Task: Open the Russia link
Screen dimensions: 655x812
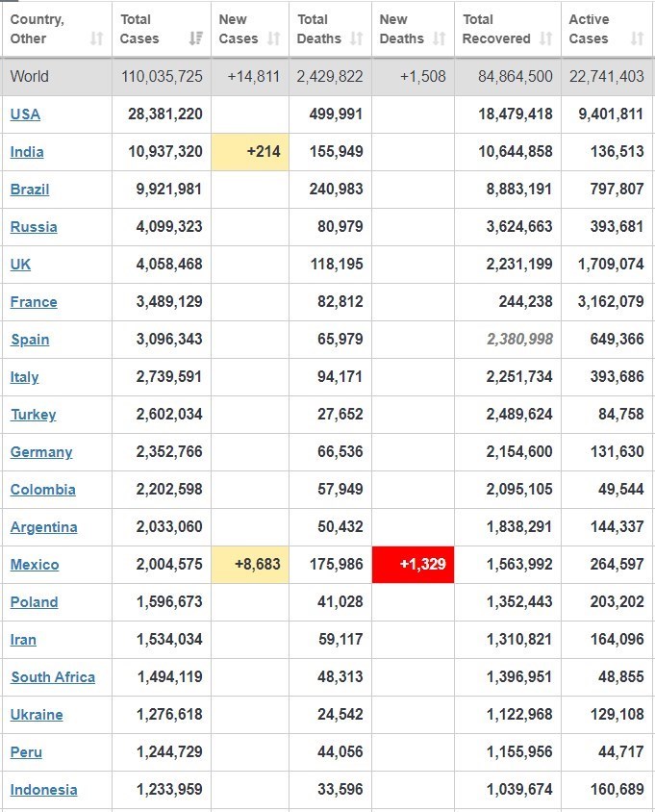Action: coord(34,227)
